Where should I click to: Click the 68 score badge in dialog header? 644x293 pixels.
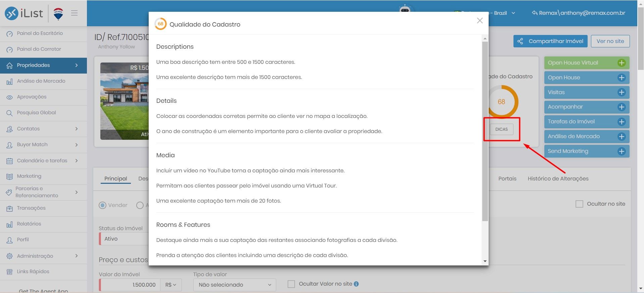coord(160,24)
